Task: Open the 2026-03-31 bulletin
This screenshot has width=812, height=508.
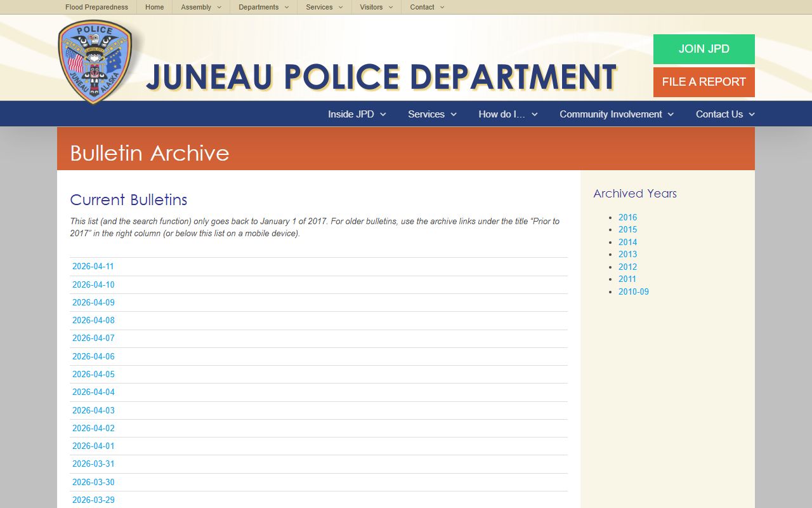Action: click(93, 464)
